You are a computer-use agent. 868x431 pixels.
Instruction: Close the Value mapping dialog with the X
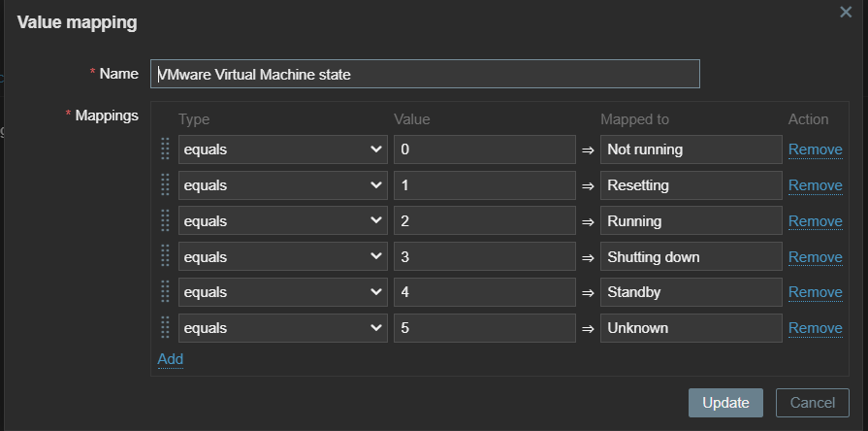(846, 12)
